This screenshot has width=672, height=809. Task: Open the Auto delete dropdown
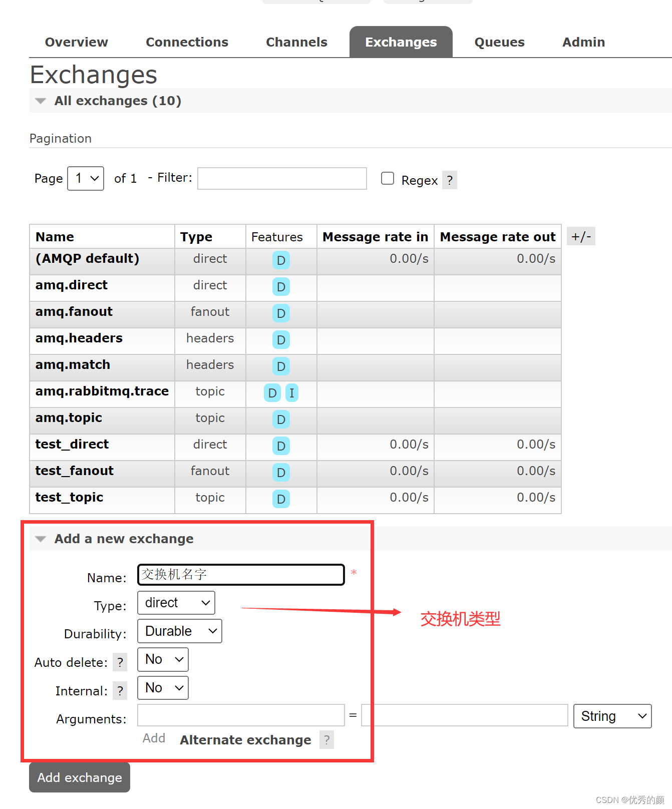click(x=163, y=659)
